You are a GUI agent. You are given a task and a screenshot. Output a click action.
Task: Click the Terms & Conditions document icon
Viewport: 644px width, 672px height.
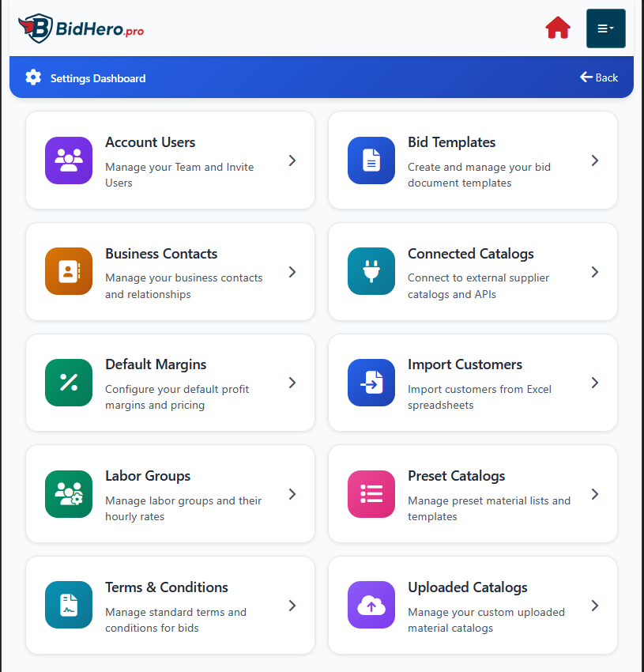(68, 606)
